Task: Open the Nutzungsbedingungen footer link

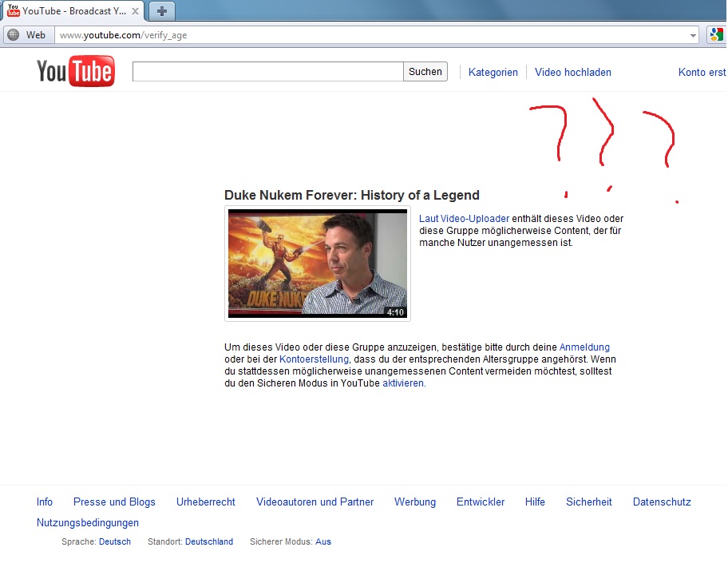Action: click(88, 522)
